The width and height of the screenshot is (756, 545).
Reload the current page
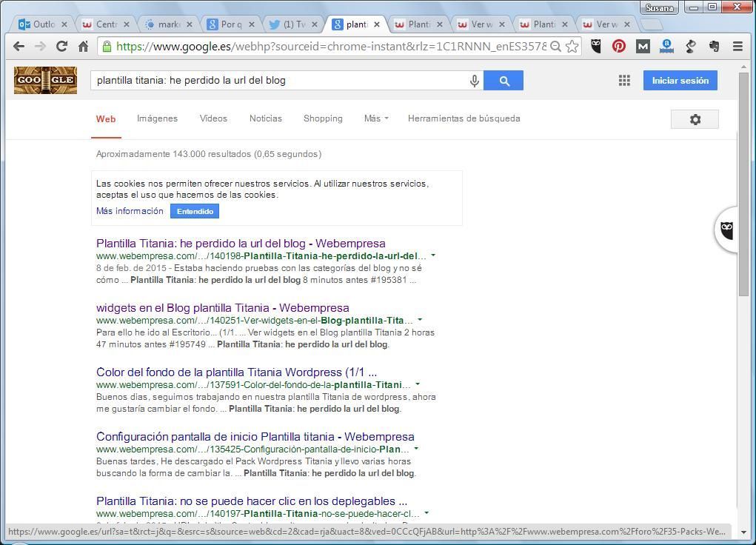pyautogui.click(x=61, y=47)
